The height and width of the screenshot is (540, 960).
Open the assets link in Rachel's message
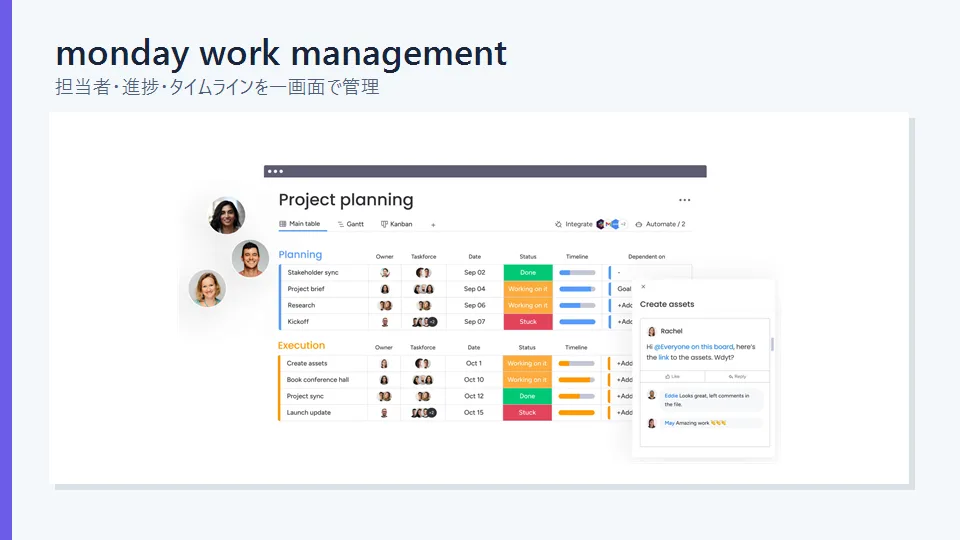coord(664,358)
